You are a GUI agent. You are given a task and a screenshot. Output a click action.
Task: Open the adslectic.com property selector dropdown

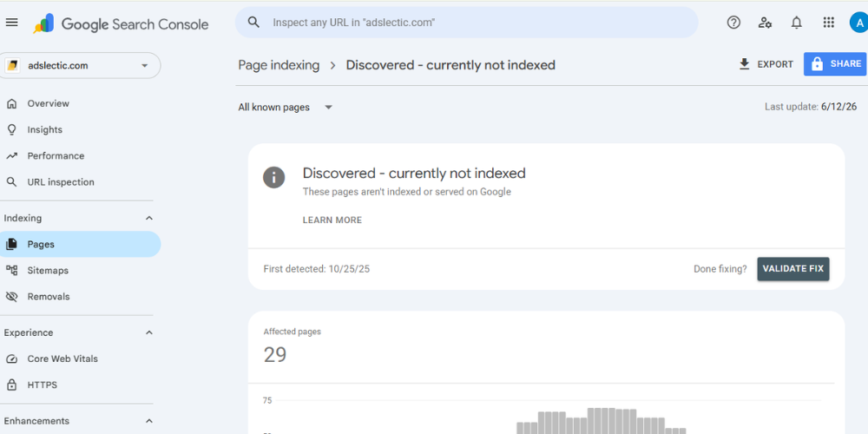coord(80,65)
